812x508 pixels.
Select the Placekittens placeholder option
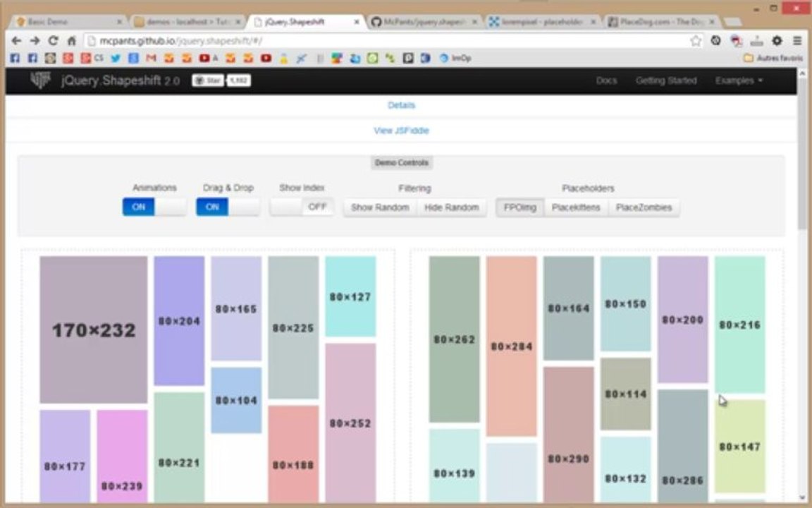(x=576, y=207)
